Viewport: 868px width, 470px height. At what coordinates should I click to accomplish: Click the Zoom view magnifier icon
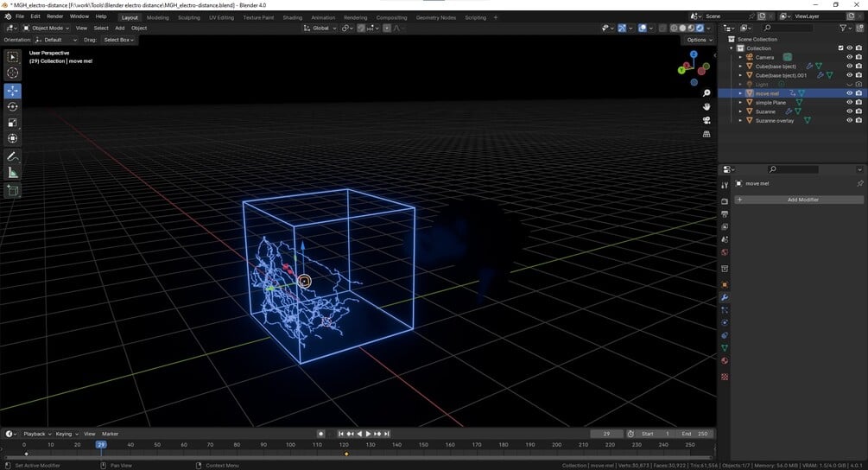click(x=706, y=93)
